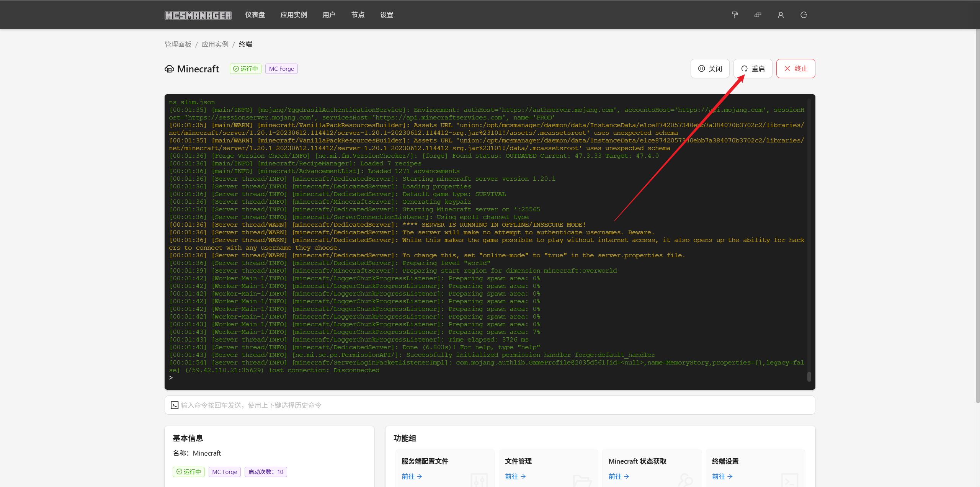The image size is (980, 487).
Task: Click inside the terminal output area
Action: 490,242
